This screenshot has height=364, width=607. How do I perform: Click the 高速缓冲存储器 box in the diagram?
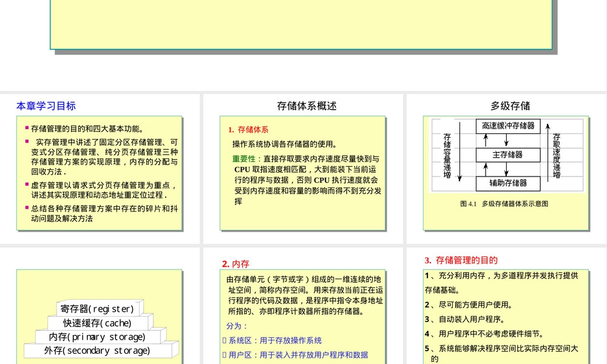tap(508, 126)
